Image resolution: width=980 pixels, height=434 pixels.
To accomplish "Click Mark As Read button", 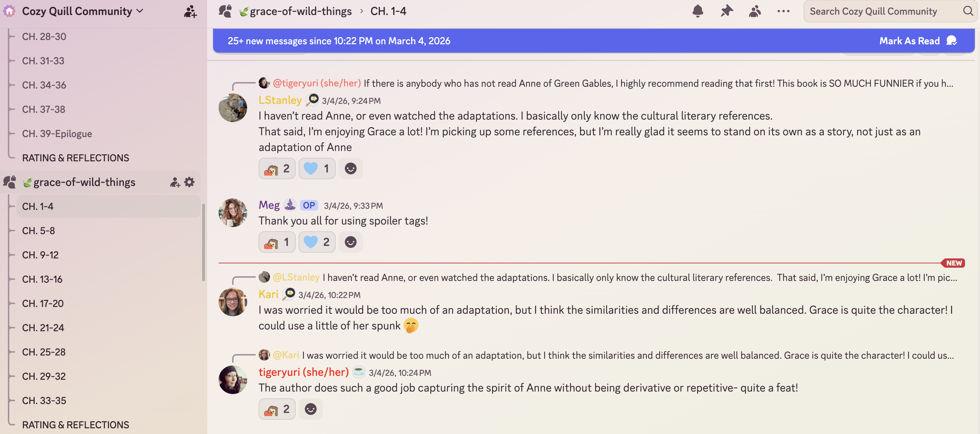I will tap(917, 41).
